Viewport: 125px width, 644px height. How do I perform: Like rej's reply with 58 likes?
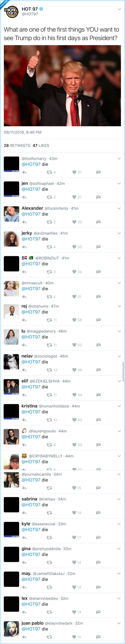[74, 320]
